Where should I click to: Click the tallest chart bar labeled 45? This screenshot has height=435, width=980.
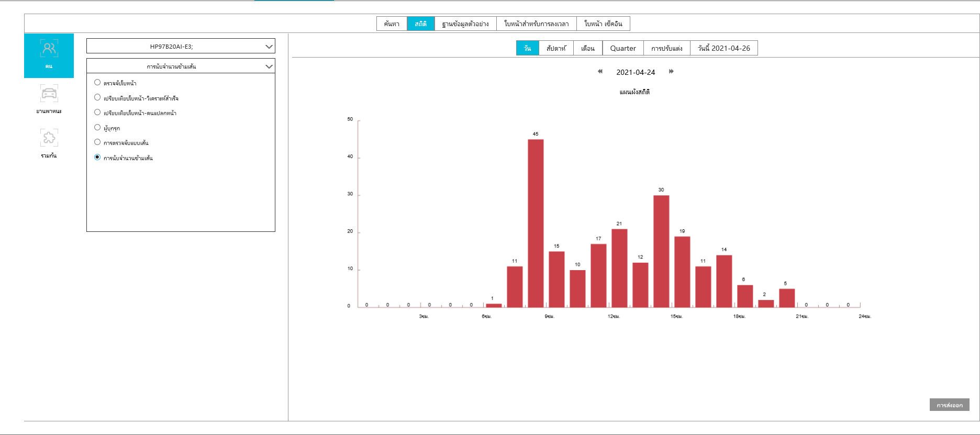tap(536, 224)
